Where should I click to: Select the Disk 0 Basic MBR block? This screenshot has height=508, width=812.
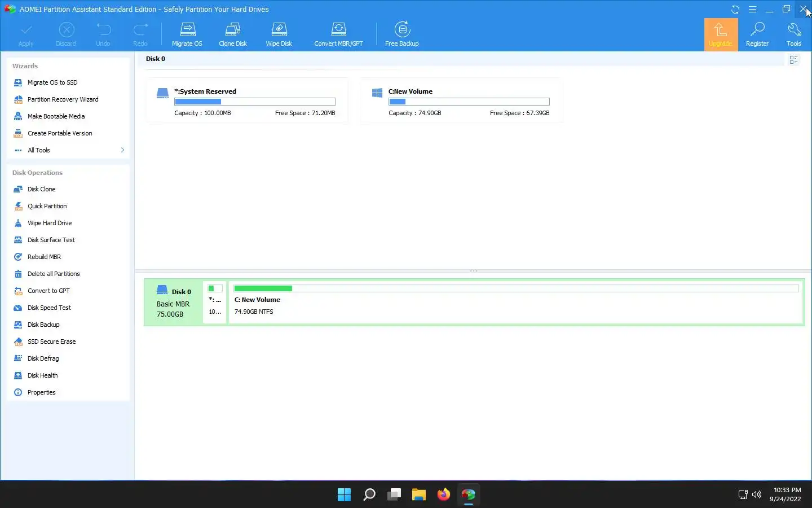[174, 303]
